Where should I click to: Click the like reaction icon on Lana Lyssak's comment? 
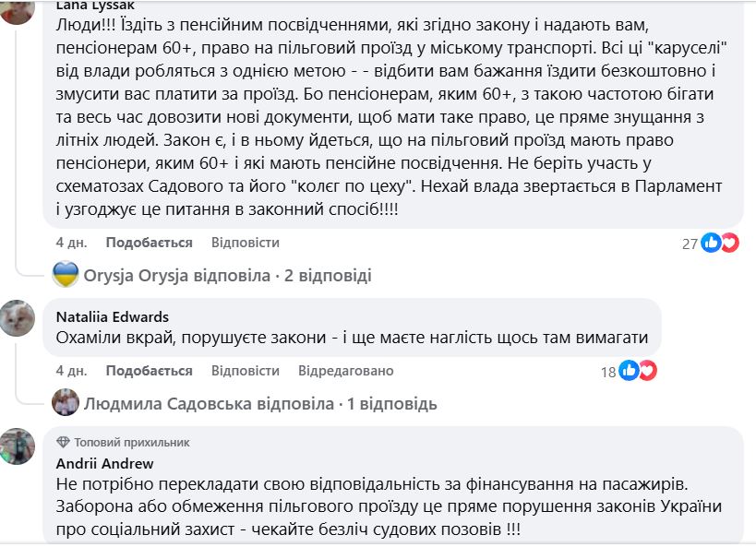point(711,243)
